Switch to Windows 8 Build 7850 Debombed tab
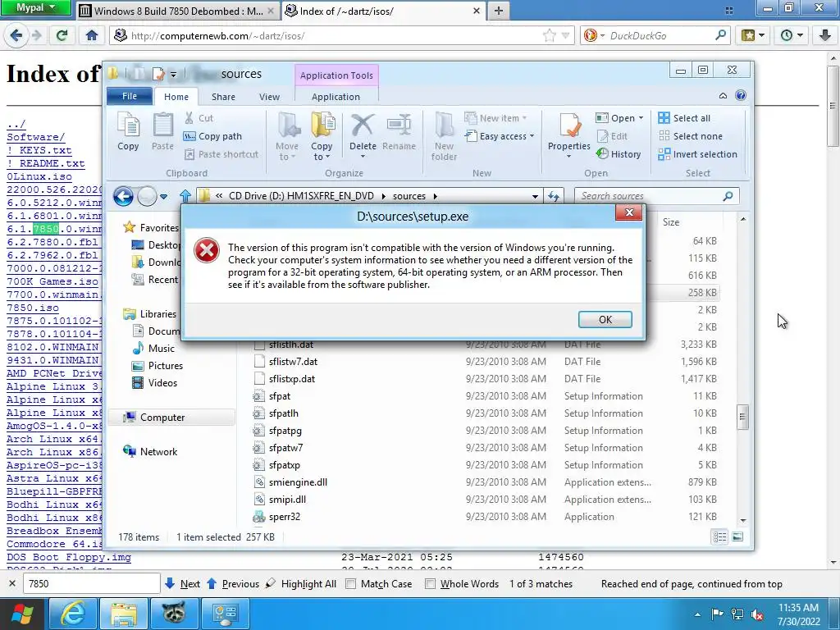 pyautogui.click(x=178, y=11)
